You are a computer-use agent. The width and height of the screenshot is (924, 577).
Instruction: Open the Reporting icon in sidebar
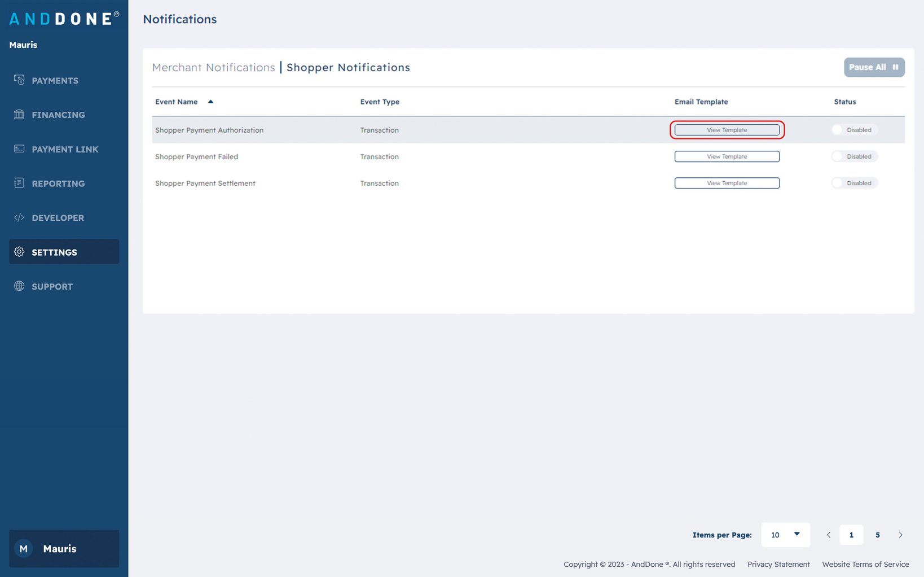click(19, 183)
